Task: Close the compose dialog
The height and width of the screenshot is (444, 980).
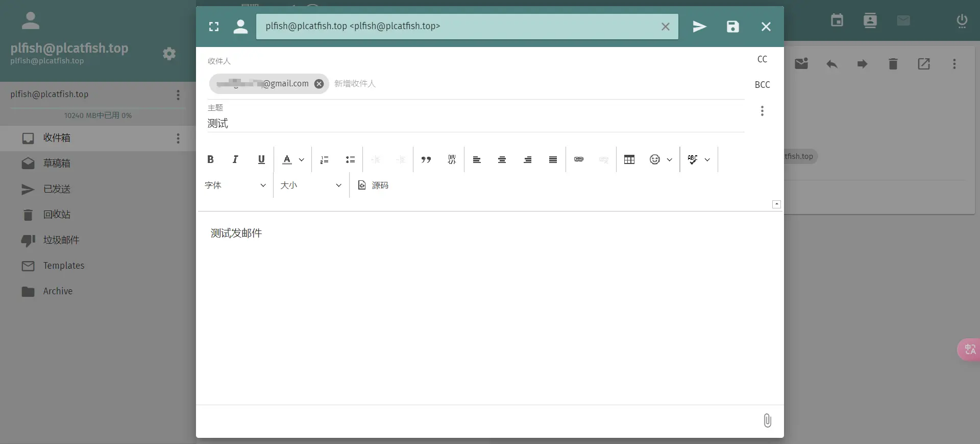Action: [766, 27]
